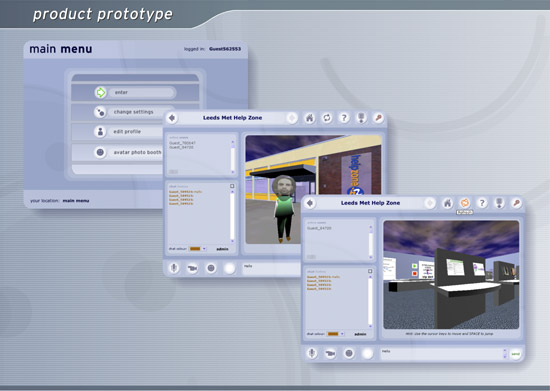Screen dimensions: 550x391
Task: Click the edit profile person icon
Action: pos(100,132)
